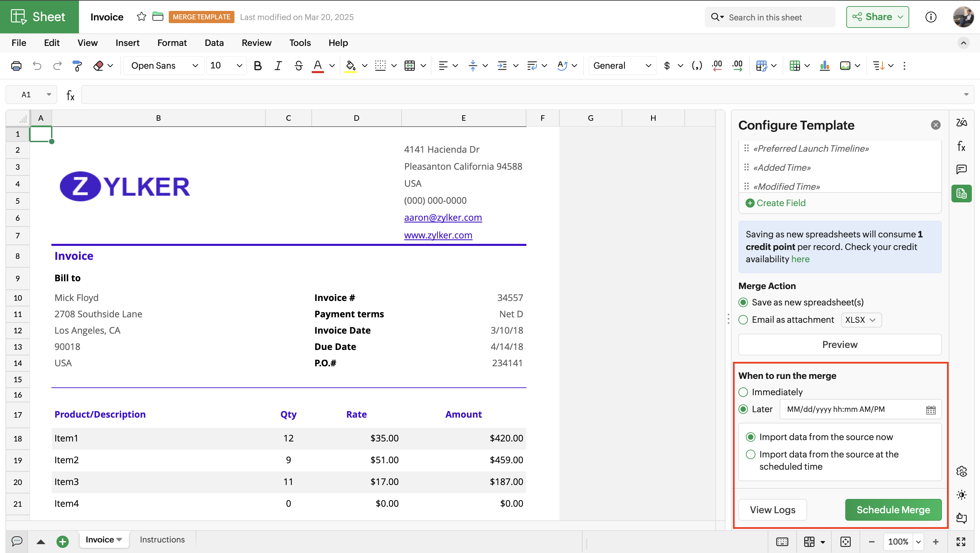Select the Immediately radio option
This screenshot has height=553, width=980.
point(743,392)
